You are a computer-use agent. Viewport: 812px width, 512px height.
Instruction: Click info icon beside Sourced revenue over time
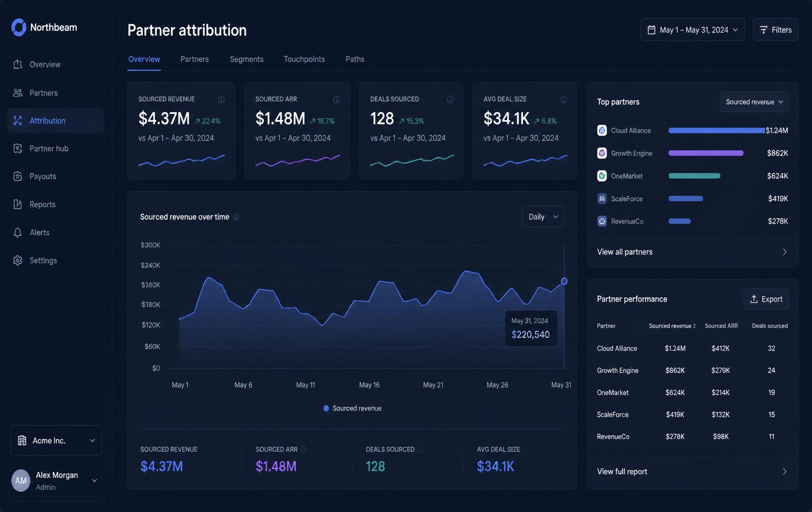pos(236,217)
